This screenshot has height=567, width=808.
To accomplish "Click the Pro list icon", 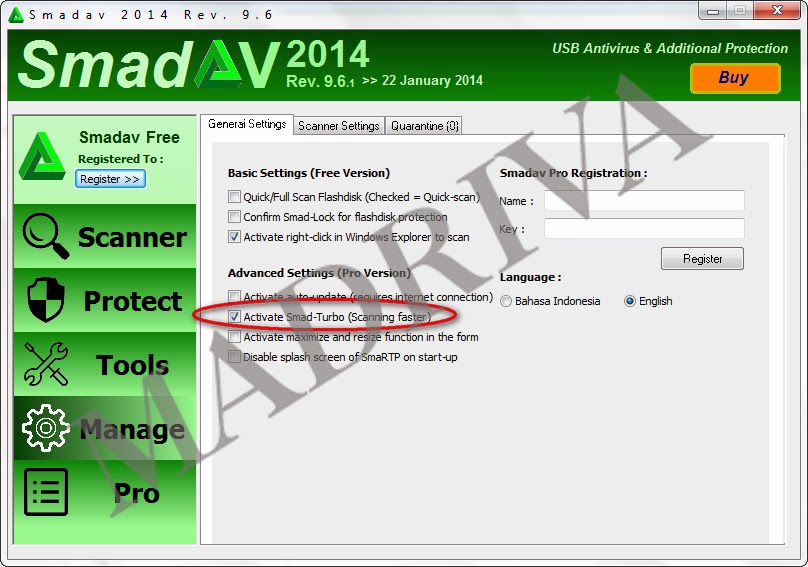I will click(46, 492).
